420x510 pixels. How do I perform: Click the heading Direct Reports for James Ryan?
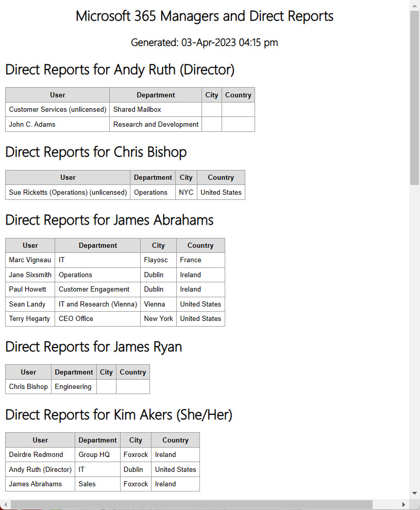(93, 347)
